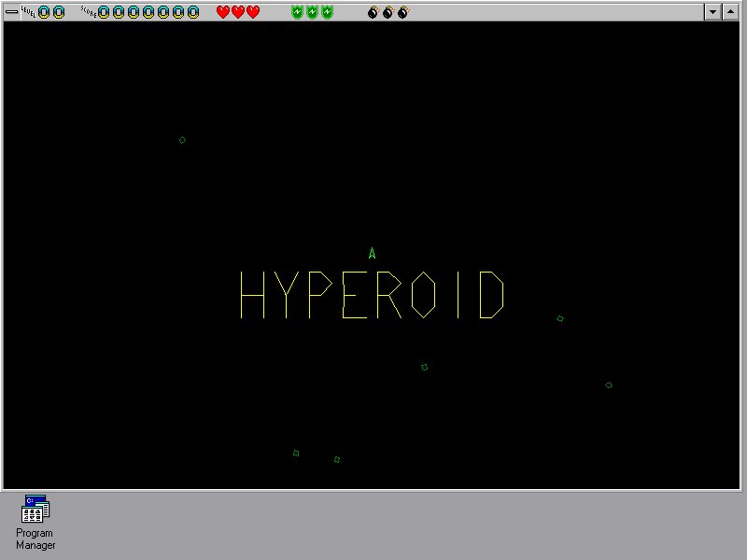Click the asteroid in the upper-left of the playfield
This screenshot has width=747, height=560.
pos(182,140)
